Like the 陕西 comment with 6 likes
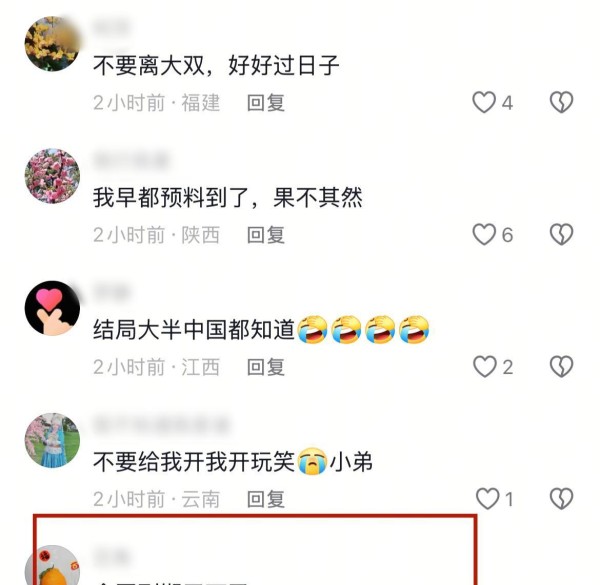This screenshot has height=585, width=600. [484, 235]
